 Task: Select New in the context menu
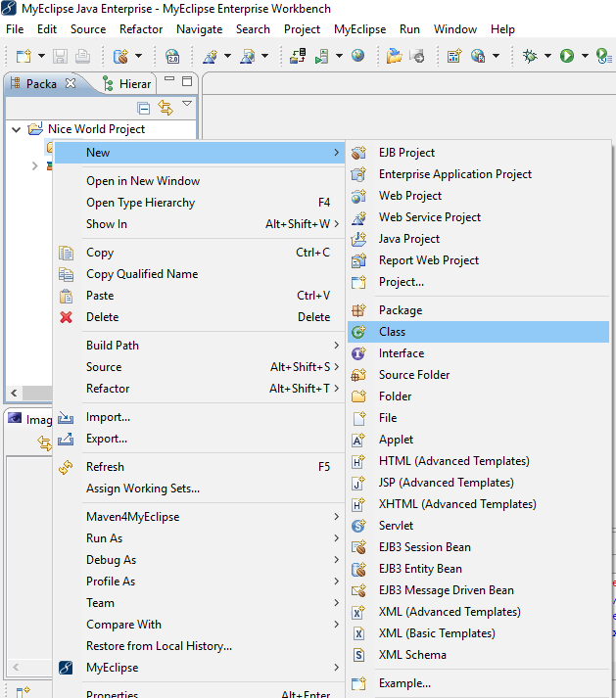(200, 153)
